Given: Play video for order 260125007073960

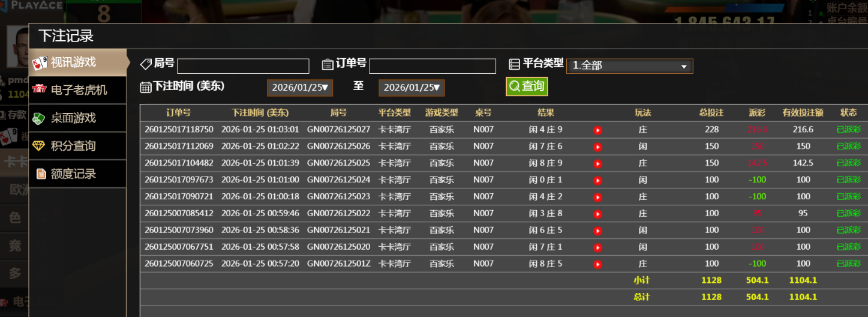Looking at the screenshot, I should point(597,231).
